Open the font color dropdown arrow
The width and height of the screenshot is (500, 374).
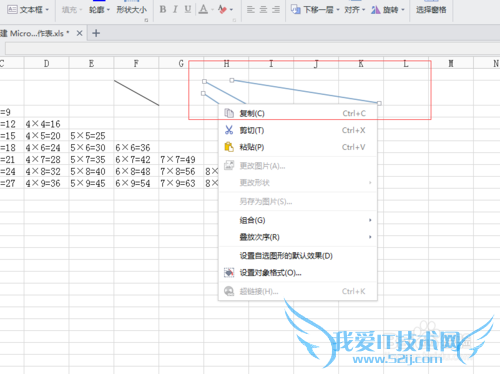click(x=212, y=10)
